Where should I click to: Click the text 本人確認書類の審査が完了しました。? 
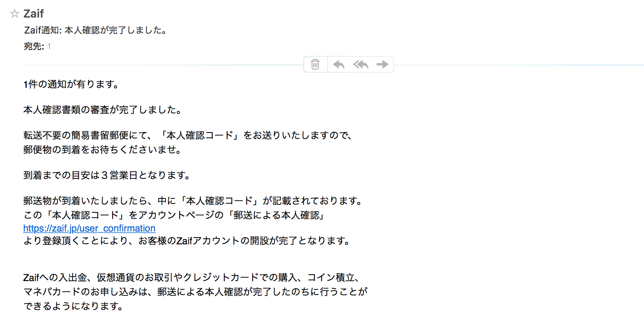pyautogui.click(x=103, y=110)
